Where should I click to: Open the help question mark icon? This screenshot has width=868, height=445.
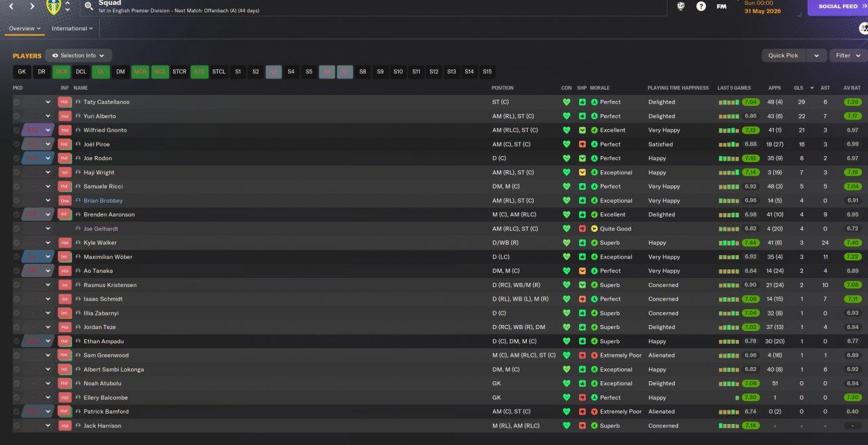701,6
